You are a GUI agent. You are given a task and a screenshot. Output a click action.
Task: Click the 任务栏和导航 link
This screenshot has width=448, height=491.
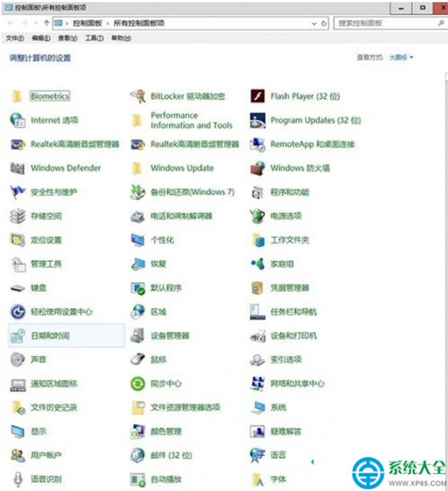pyautogui.click(x=293, y=312)
